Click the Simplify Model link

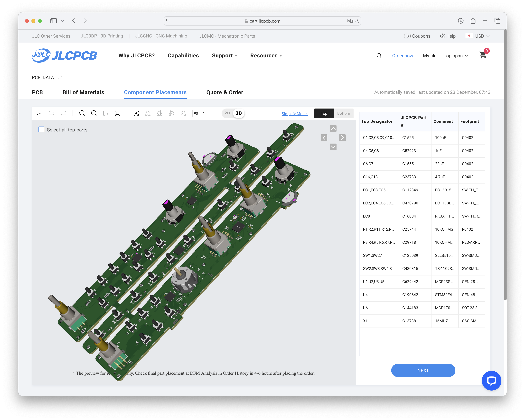(294, 114)
